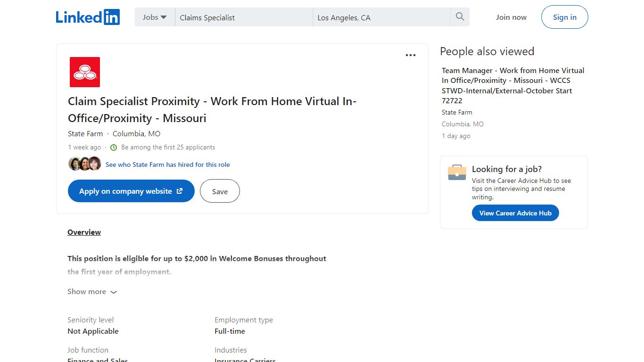Click the hired employees profile photos
The width and height of the screenshot is (644, 362).
point(85,164)
